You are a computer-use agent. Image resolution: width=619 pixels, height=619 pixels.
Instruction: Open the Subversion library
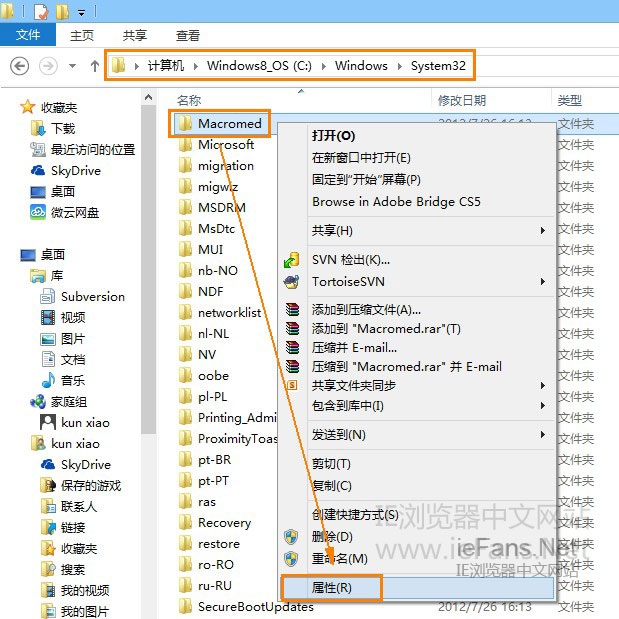tap(93, 297)
